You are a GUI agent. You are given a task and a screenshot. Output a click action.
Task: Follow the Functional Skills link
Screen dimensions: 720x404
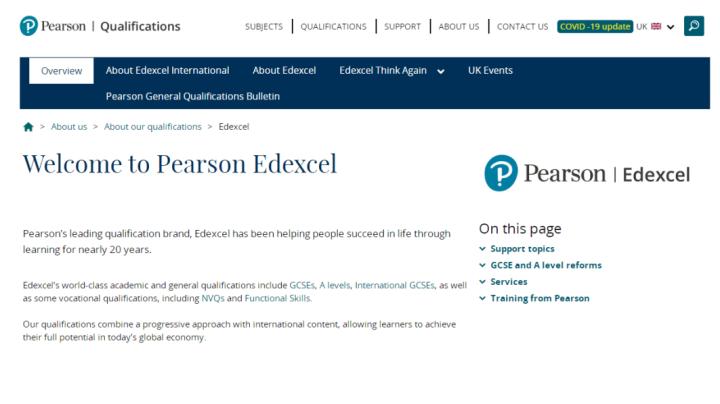pos(278,298)
